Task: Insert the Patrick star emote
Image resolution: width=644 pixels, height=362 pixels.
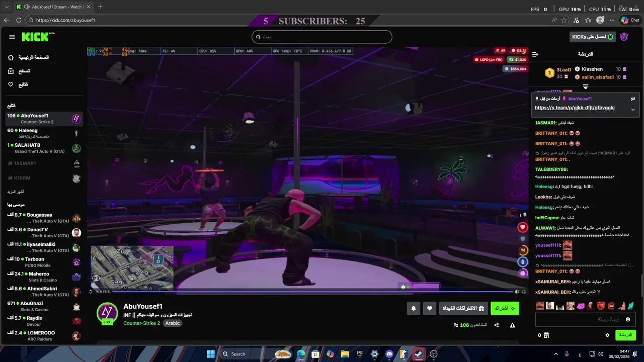Action: (x=621, y=306)
